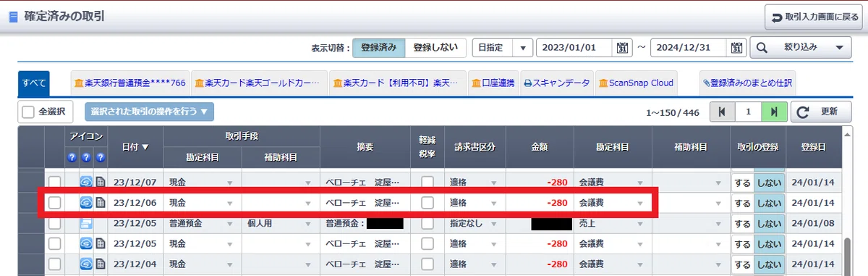Viewport: 868px width, 276px height.
Task: Open calendar picker for 2024/12/31 end date
Action: [x=736, y=48]
